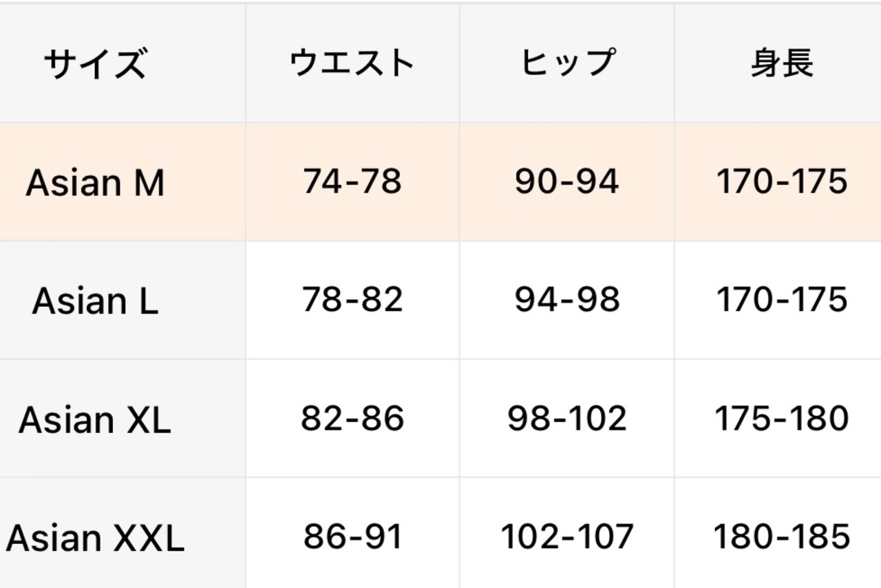Click the ヒップ column header

[567, 63]
